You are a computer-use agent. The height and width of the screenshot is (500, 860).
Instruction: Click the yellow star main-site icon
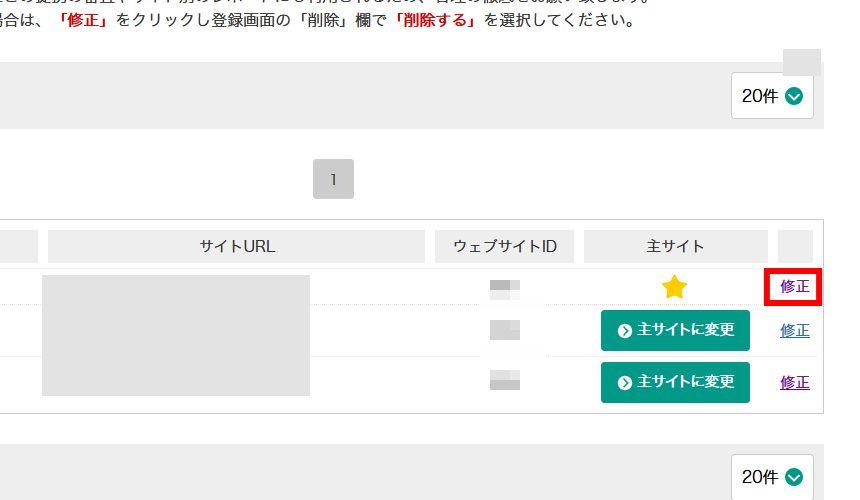point(675,288)
